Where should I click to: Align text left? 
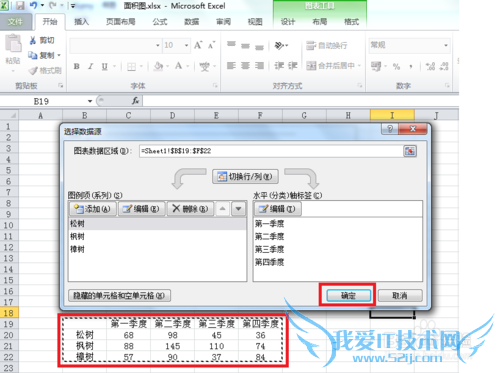(231, 66)
